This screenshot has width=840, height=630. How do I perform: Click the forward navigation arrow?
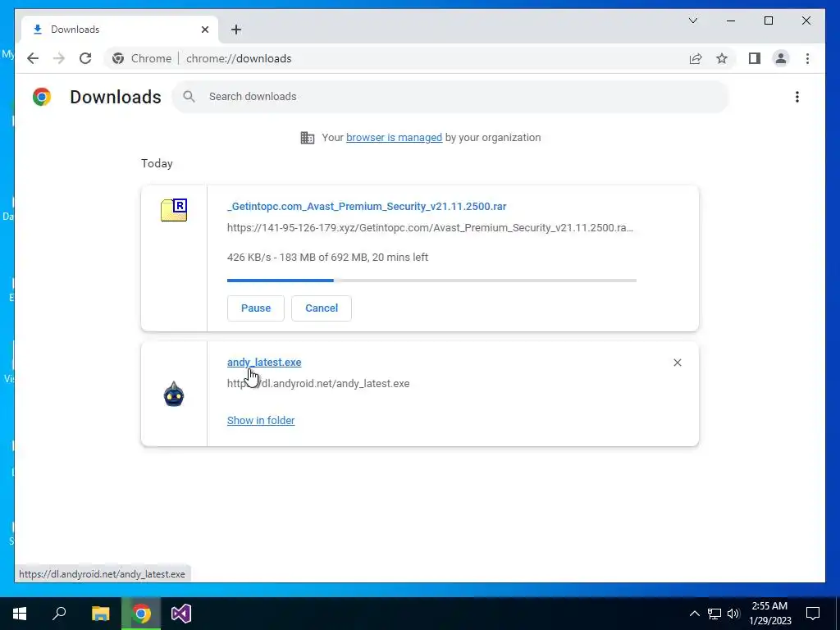point(59,58)
